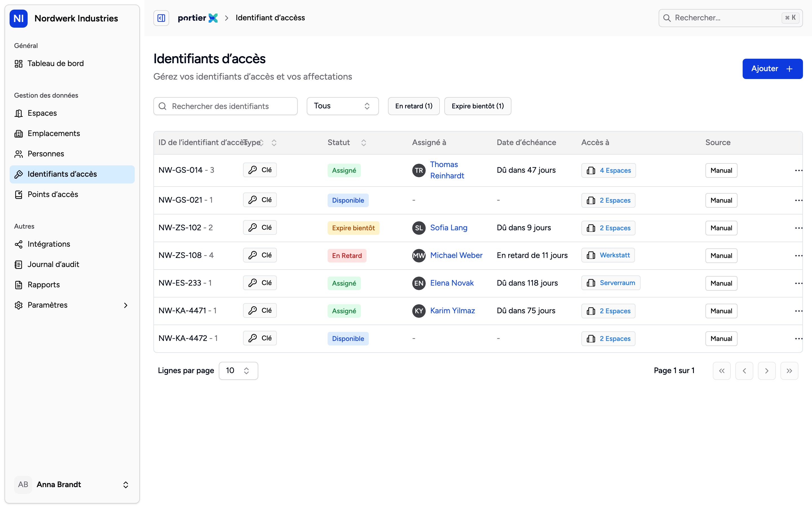Open Karim Yilmaz's profile link
This screenshot has height=508, width=812.
[x=453, y=311]
